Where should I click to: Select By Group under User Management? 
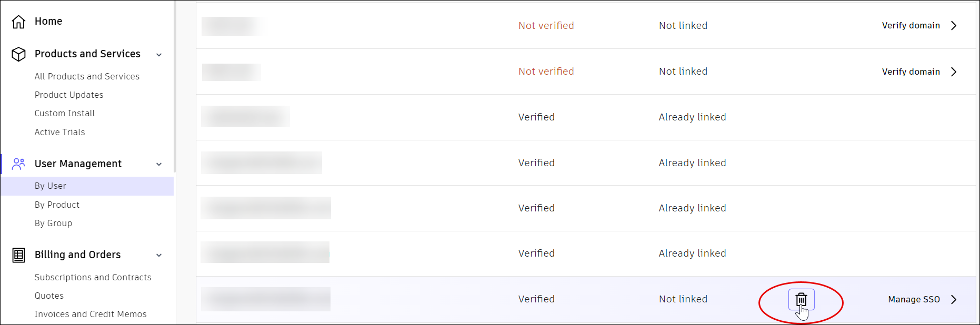click(53, 223)
